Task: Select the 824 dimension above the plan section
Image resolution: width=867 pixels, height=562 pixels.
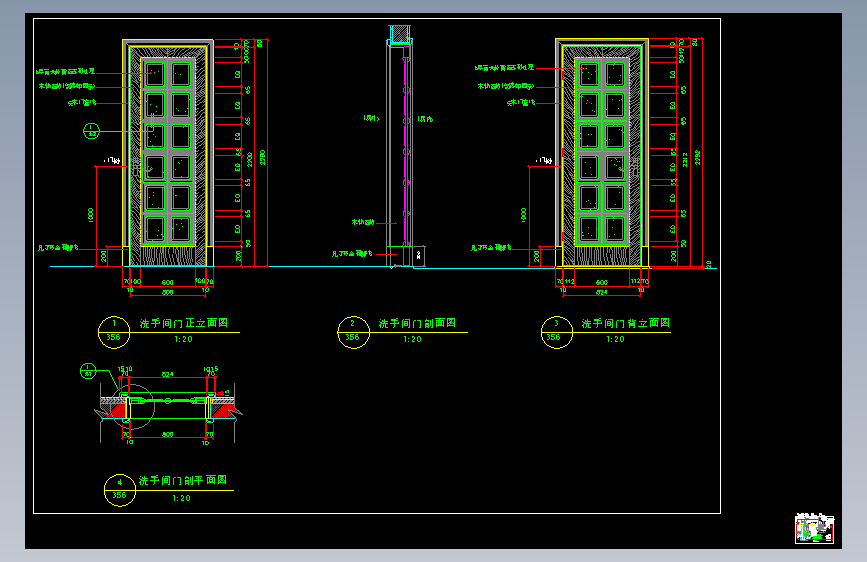Action: click(168, 374)
